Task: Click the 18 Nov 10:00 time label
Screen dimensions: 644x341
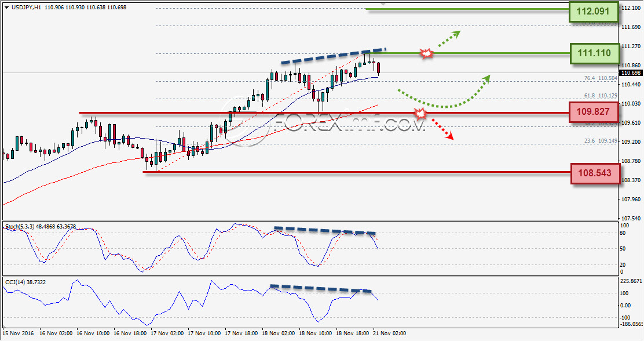Action: point(316,333)
